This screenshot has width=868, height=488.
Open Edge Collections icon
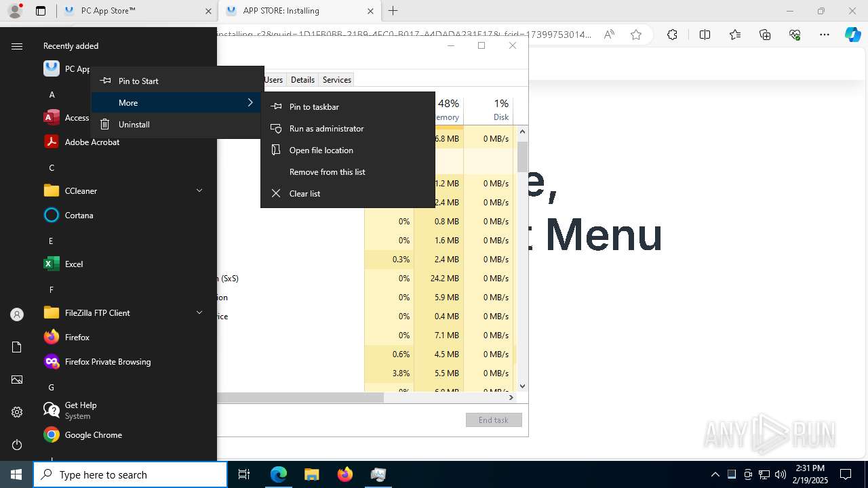(765, 35)
